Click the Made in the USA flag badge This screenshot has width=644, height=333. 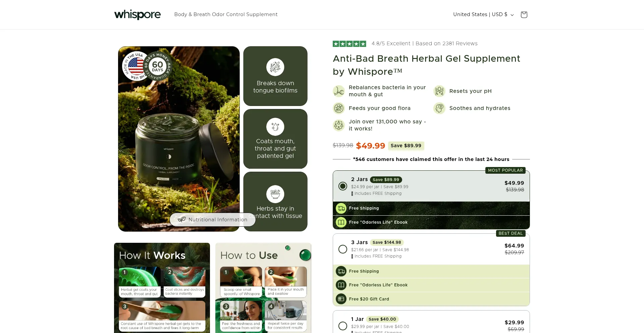[135, 66]
